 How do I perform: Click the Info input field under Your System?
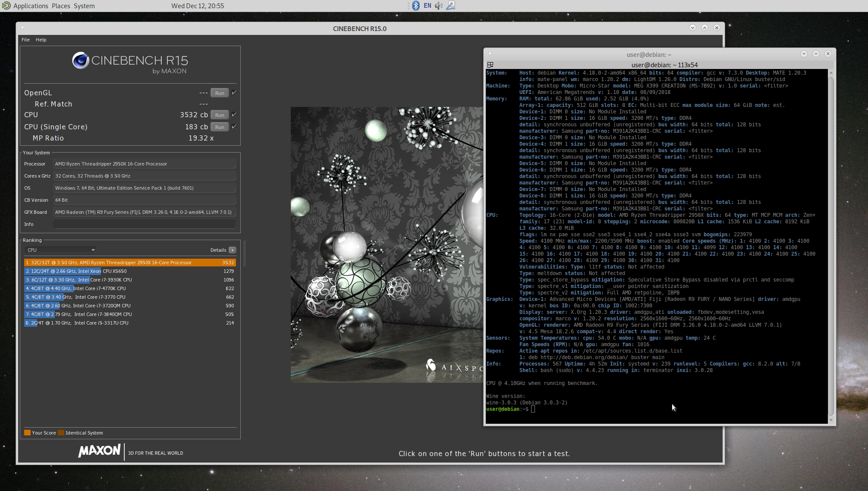point(144,224)
